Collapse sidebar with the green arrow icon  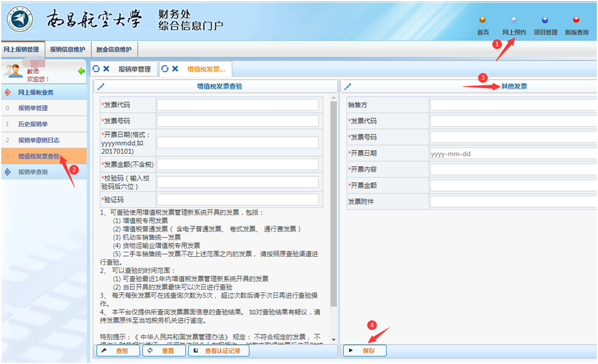(81, 72)
